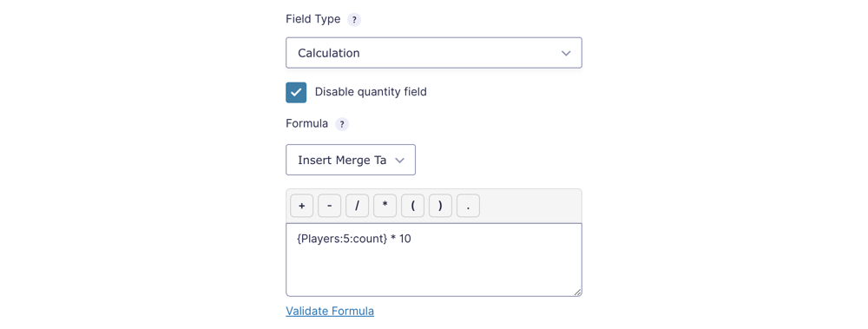
Task: Click the Validate Formula link
Action: [x=330, y=312]
